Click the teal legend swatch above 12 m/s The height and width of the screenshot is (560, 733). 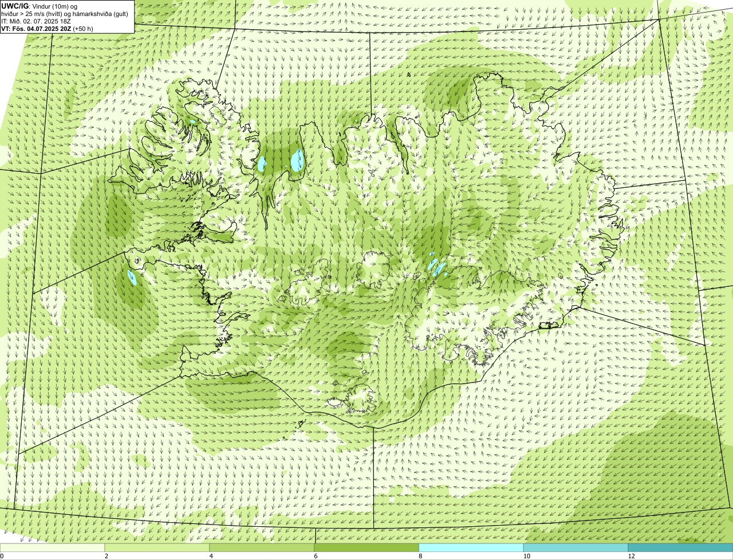pyautogui.click(x=680, y=548)
